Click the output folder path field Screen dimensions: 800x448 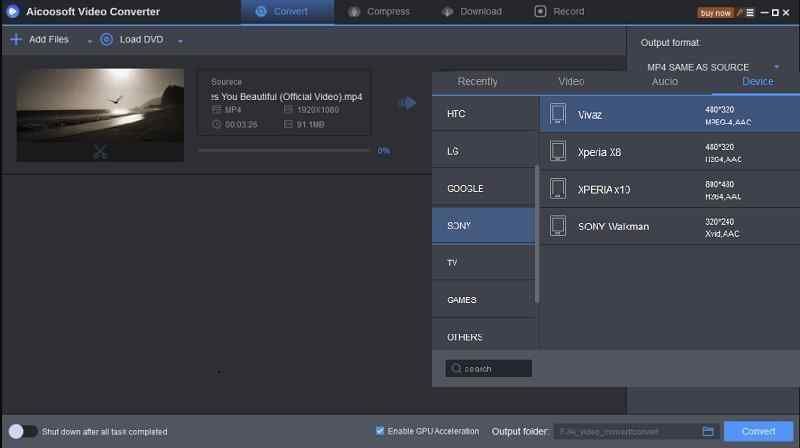[x=627, y=432]
